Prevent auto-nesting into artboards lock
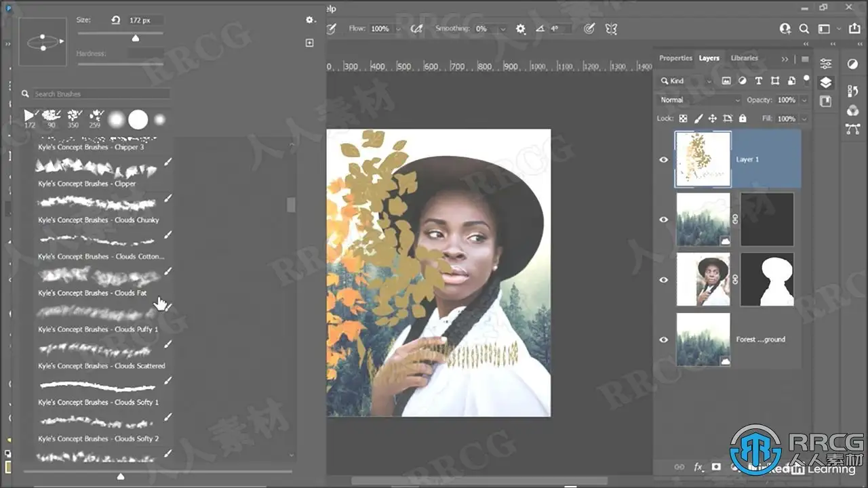This screenshot has width=868, height=488. coord(728,119)
